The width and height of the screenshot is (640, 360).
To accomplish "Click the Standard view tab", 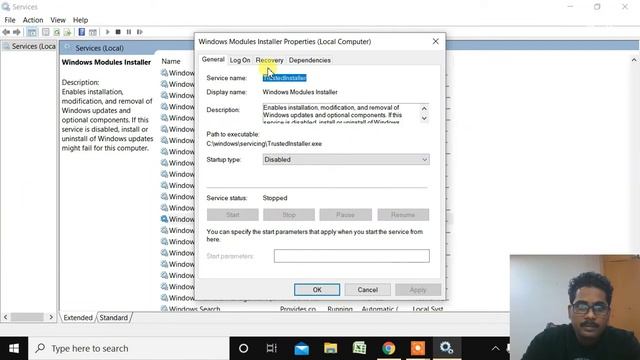I will (x=113, y=318).
